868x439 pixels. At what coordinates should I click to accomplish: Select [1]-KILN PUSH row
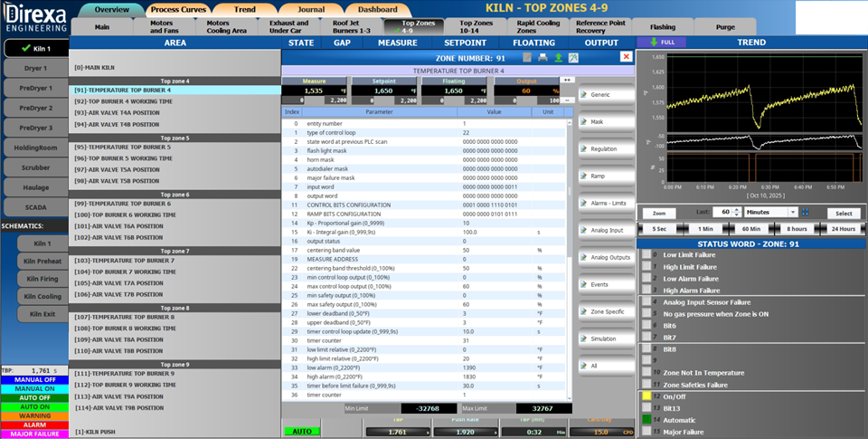click(175, 432)
